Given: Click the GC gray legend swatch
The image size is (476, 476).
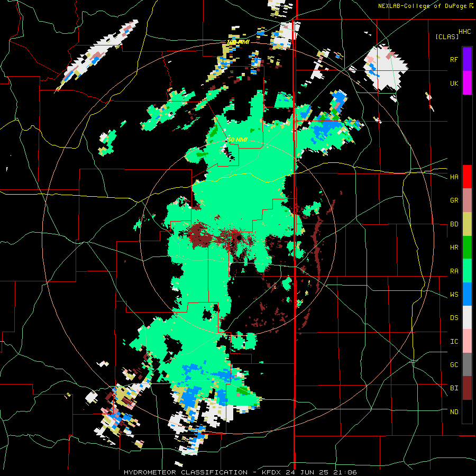Looking at the screenshot, I should tap(467, 364).
